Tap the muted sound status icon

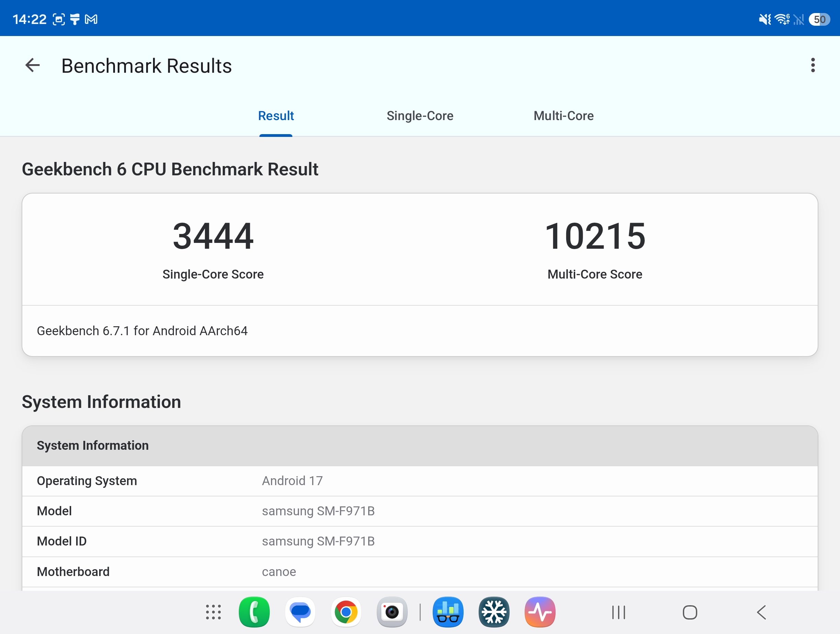tap(765, 19)
